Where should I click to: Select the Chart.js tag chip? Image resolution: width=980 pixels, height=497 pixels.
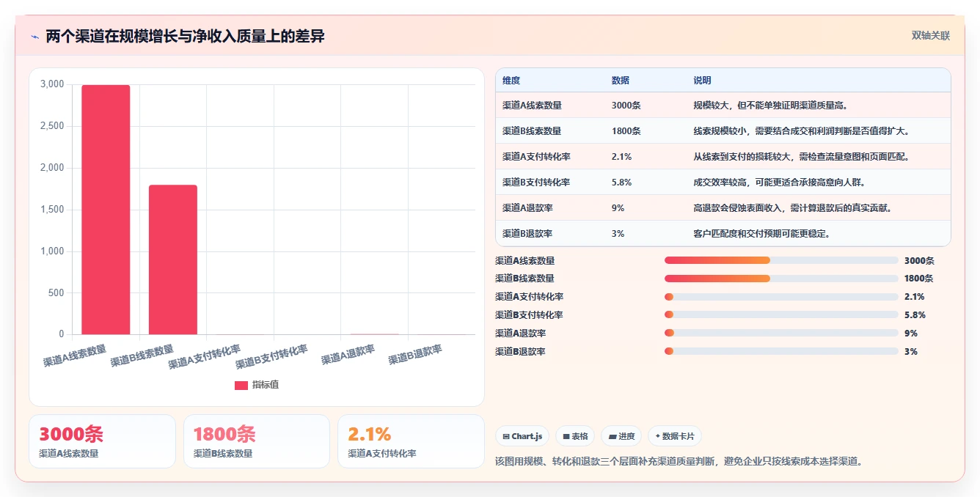522,436
